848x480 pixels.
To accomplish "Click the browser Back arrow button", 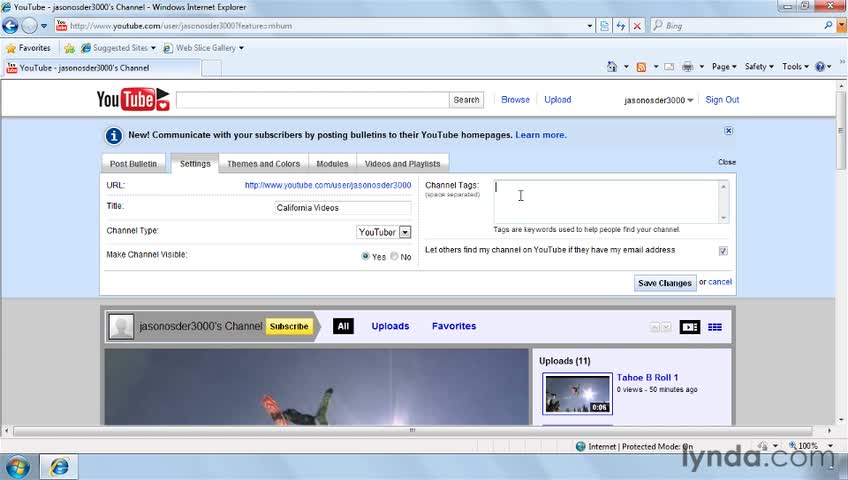I will (x=10, y=25).
